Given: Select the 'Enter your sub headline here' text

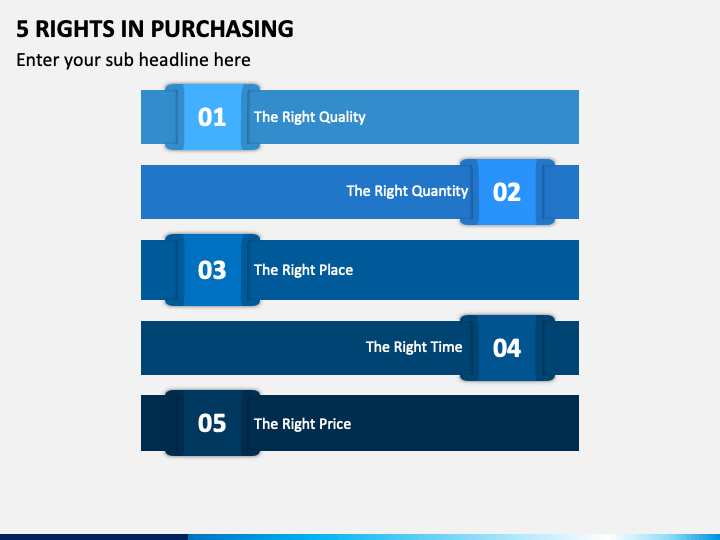Looking at the screenshot, I should click(133, 60).
